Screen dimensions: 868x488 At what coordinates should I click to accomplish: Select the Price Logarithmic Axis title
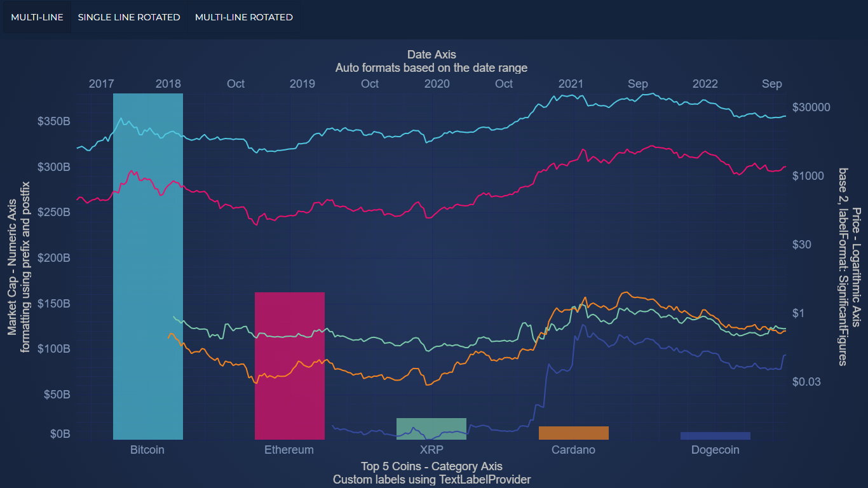[845, 267]
